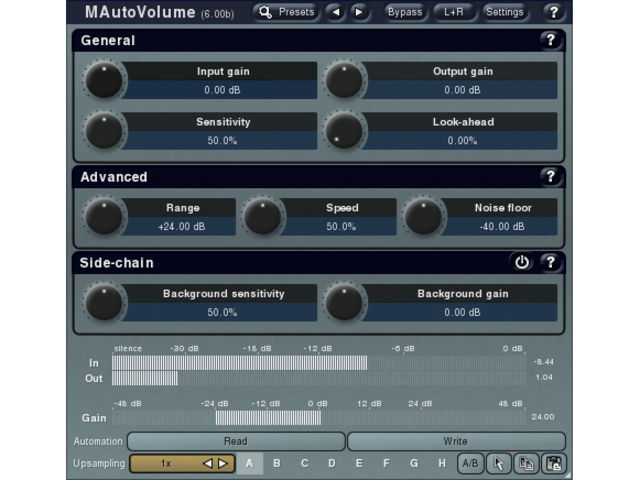The width and height of the screenshot is (640, 480).
Task: Select preset slot G
Action: pos(414,463)
